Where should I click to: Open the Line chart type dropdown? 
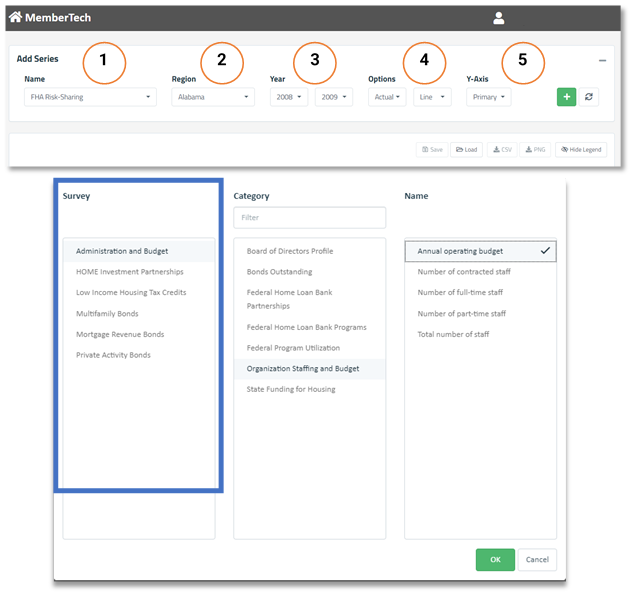[x=431, y=97]
